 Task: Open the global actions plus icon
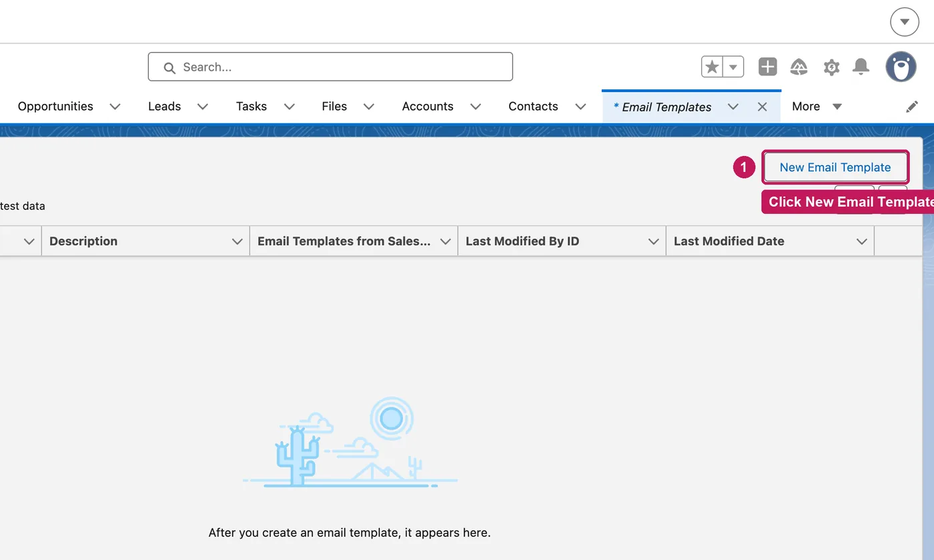click(x=768, y=67)
